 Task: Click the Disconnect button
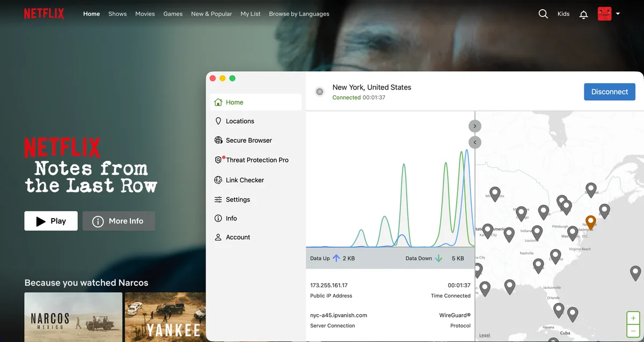tap(610, 92)
